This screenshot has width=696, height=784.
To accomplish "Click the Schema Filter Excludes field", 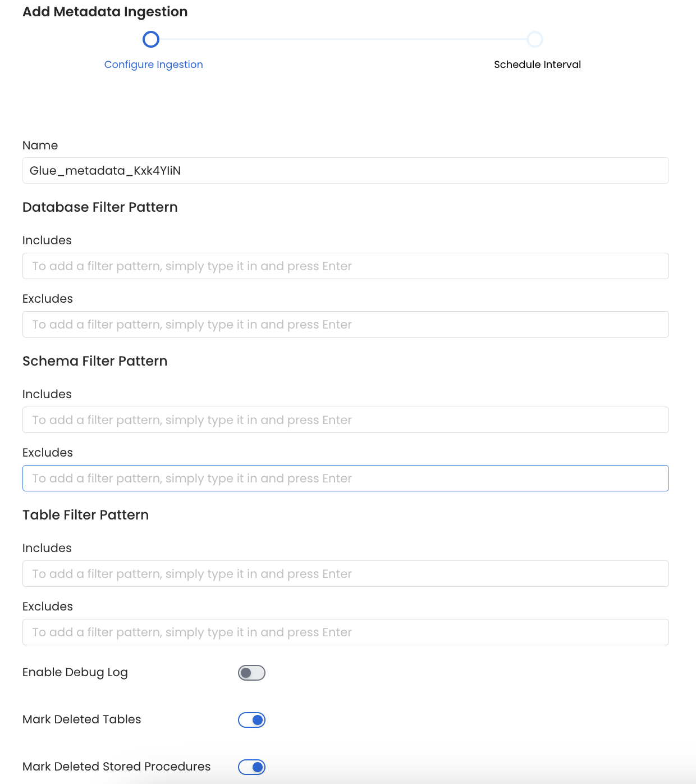I will 345,478.
